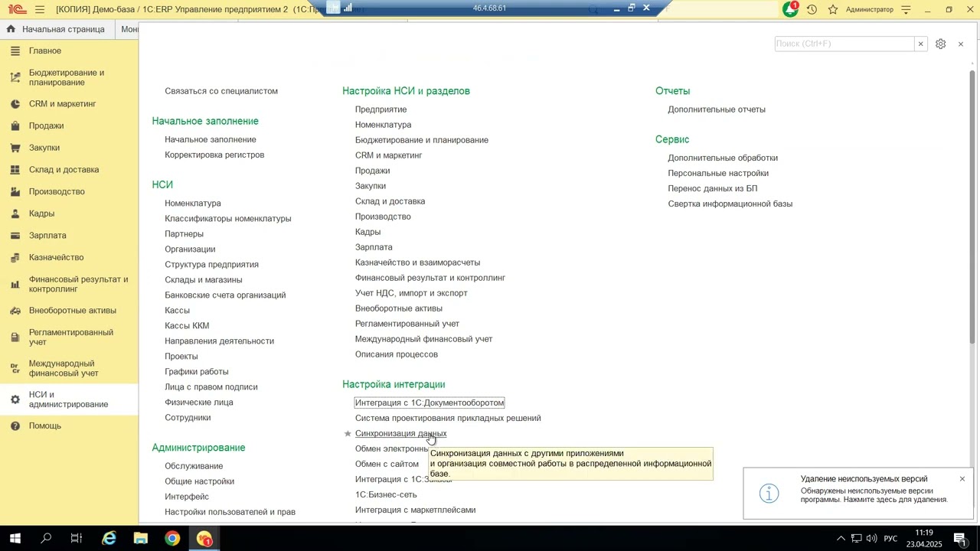Screen dimensions: 980x551
Task: Open Описания процессов
Action: click(397, 354)
